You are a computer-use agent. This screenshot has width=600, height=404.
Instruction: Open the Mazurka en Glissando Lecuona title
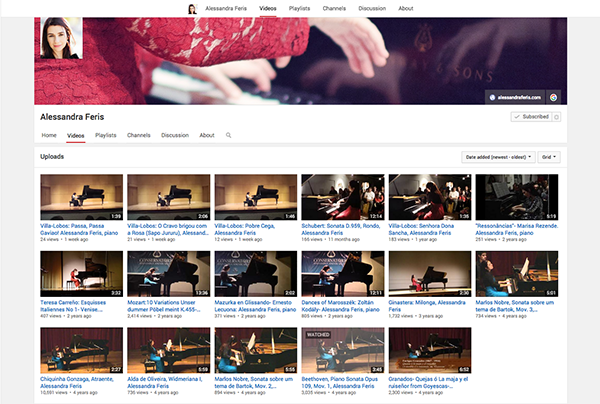pyautogui.click(x=255, y=306)
